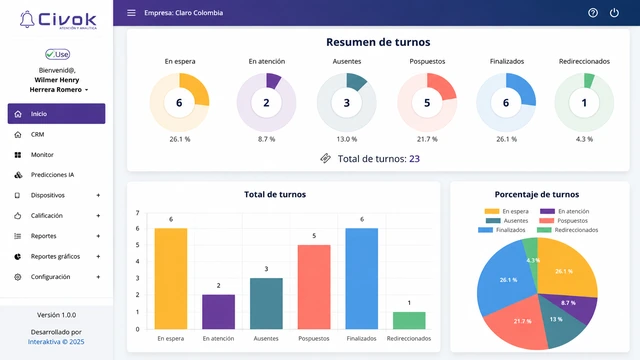Image resolution: width=640 pixels, height=360 pixels.
Task: Click the power logout icon
Action: (x=614, y=13)
